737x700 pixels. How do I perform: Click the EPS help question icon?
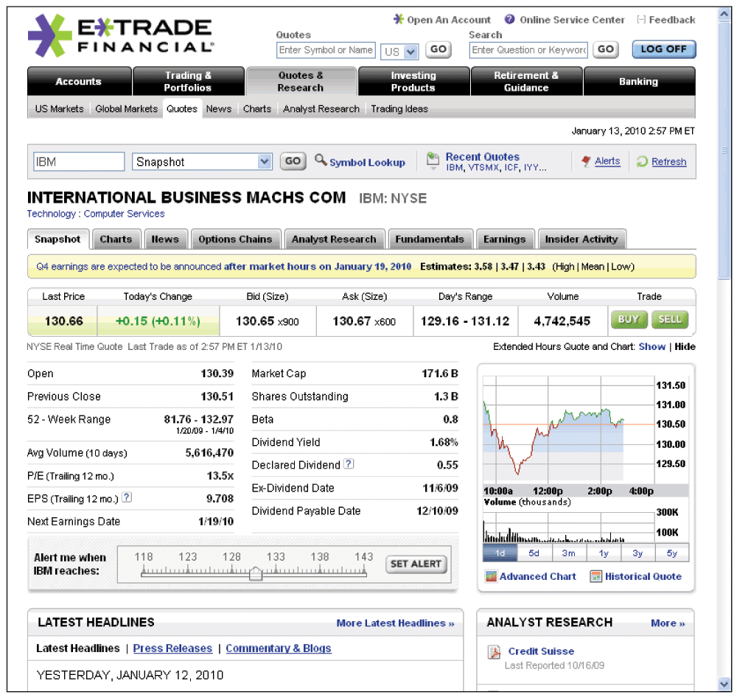coord(127,497)
